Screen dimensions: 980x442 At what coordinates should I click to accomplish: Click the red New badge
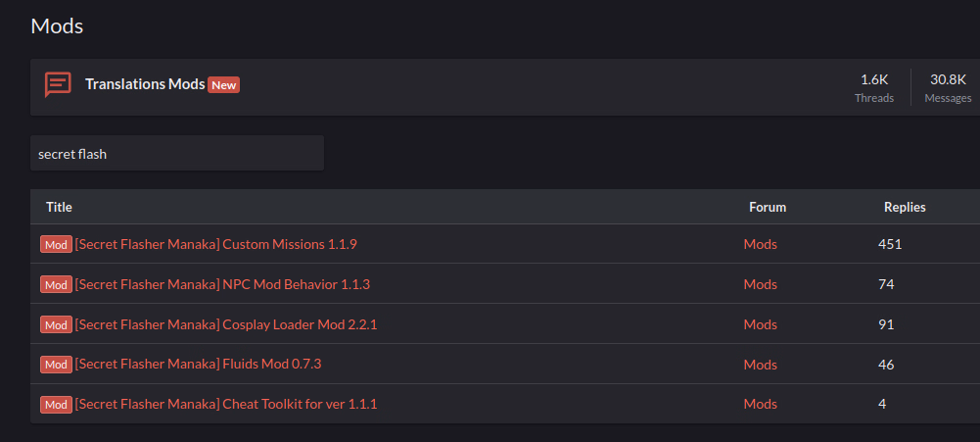[224, 85]
